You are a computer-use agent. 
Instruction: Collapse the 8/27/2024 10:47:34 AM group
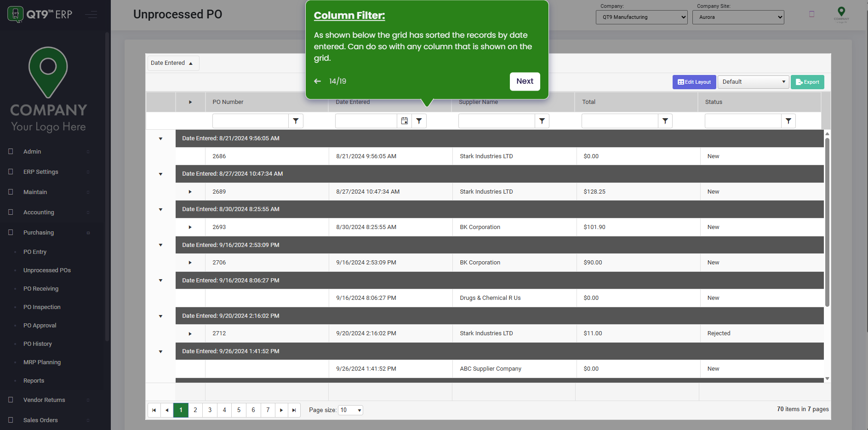click(x=160, y=174)
